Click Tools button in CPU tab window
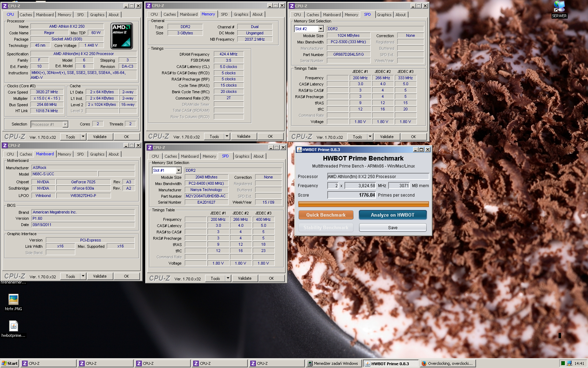This screenshot has width=588, height=368. [71, 137]
